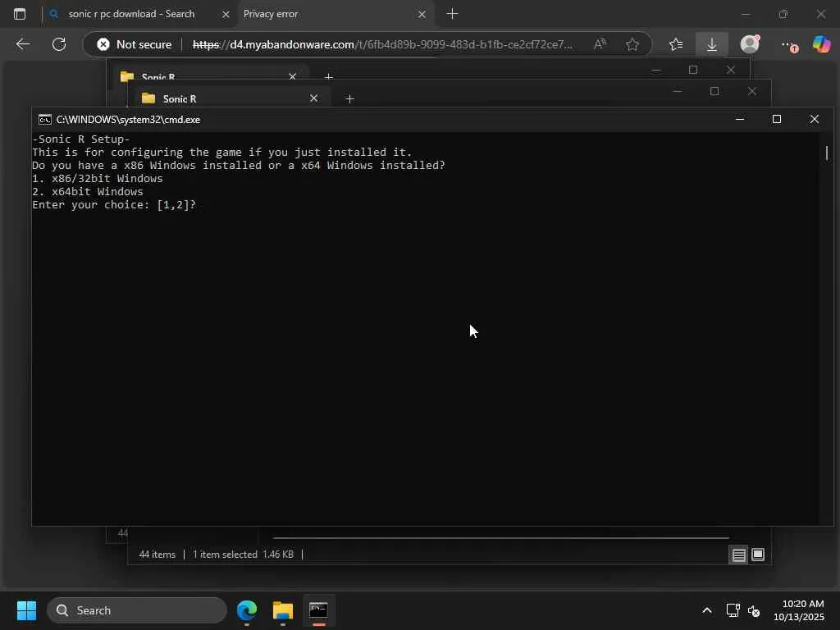
Task: Close the sonic r pc download tab
Action: (x=226, y=15)
